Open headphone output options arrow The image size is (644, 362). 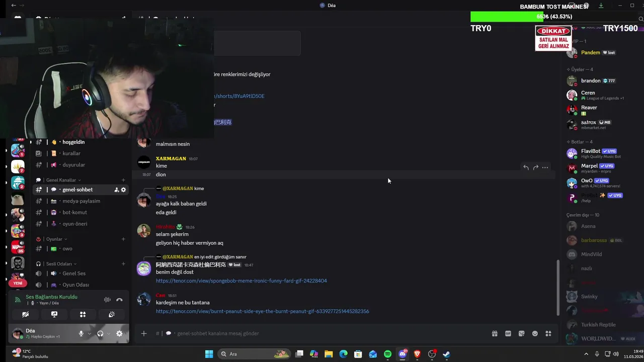[x=109, y=333]
